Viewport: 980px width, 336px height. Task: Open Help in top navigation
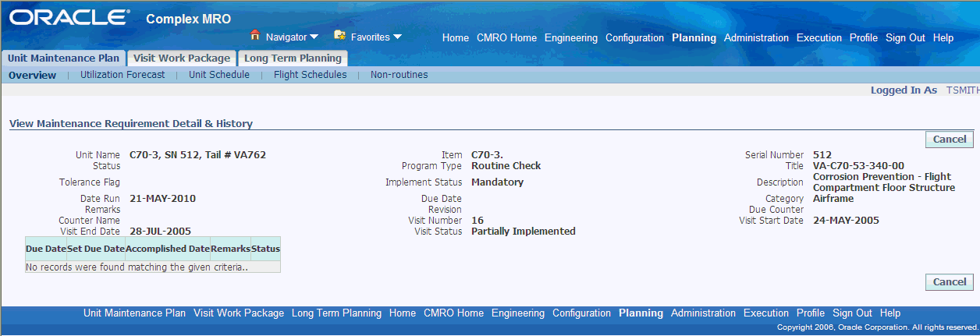pos(943,37)
